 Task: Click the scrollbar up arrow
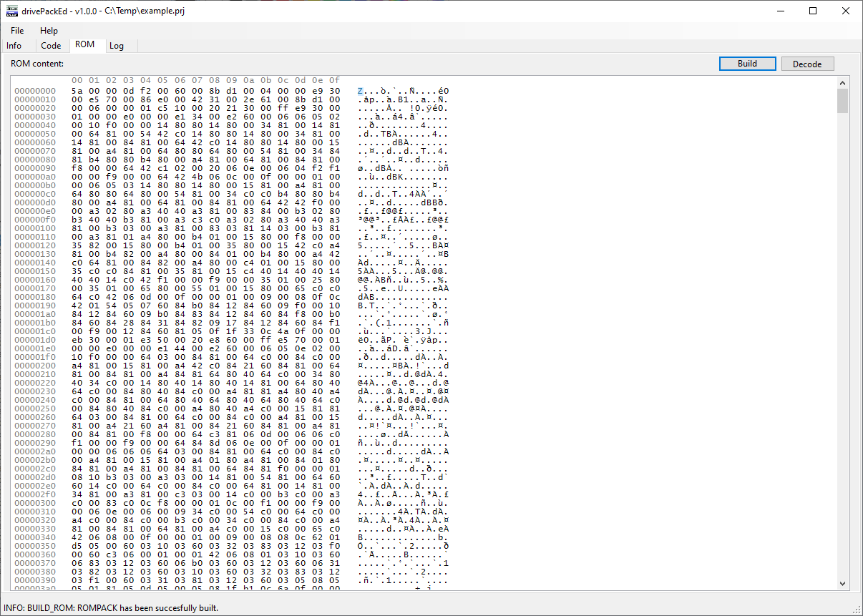842,83
